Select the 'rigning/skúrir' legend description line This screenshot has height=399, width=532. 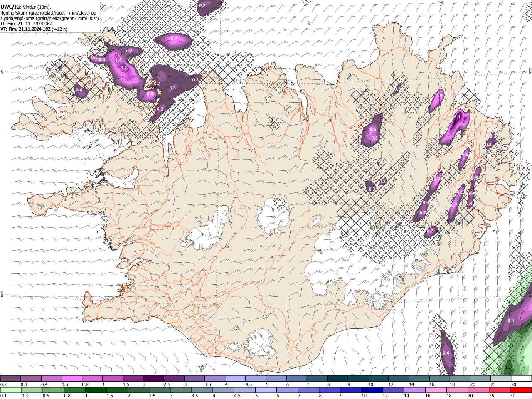48,13
